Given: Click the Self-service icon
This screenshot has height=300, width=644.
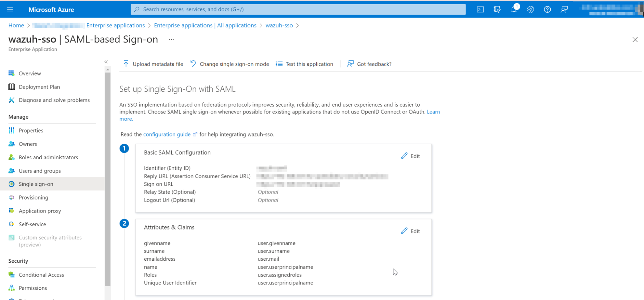Looking at the screenshot, I should [12, 224].
